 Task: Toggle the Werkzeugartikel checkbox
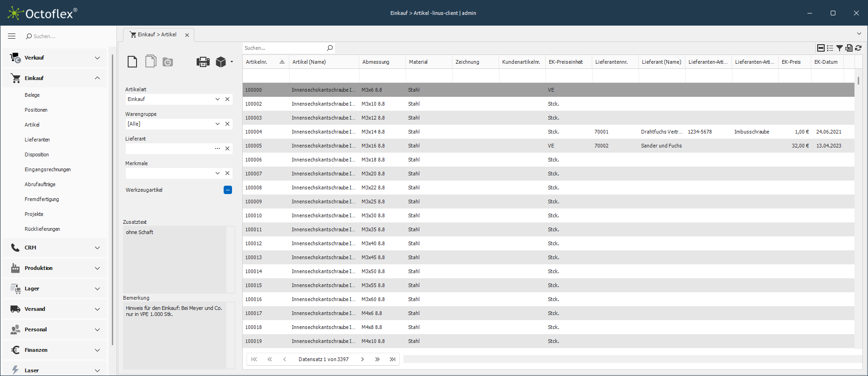pyautogui.click(x=228, y=190)
